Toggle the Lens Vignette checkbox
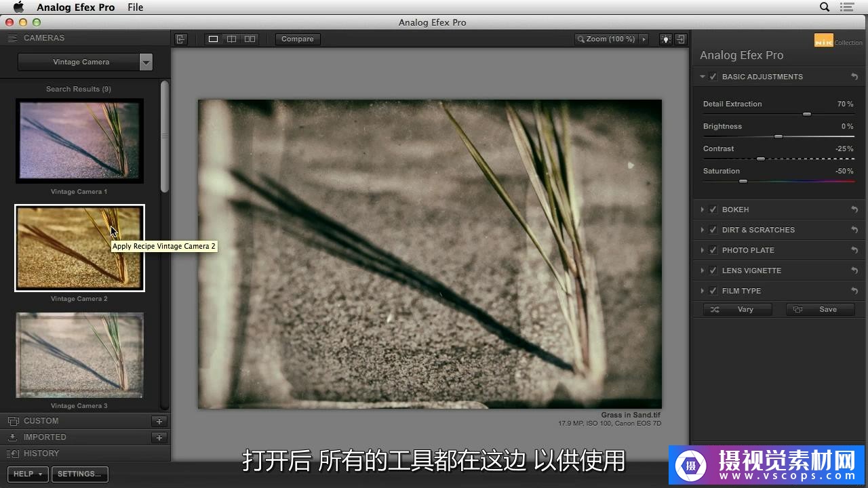Viewport: 868px width, 488px height. coord(713,270)
